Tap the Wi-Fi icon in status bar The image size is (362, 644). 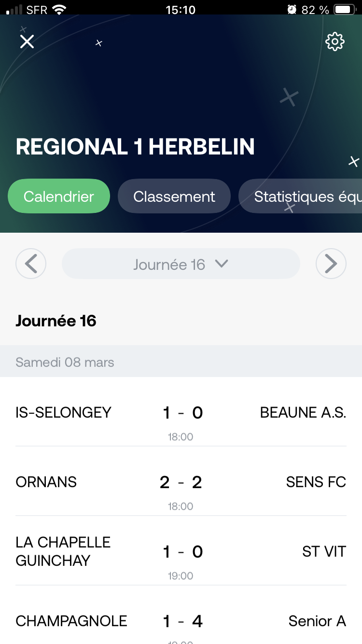pos(59,9)
